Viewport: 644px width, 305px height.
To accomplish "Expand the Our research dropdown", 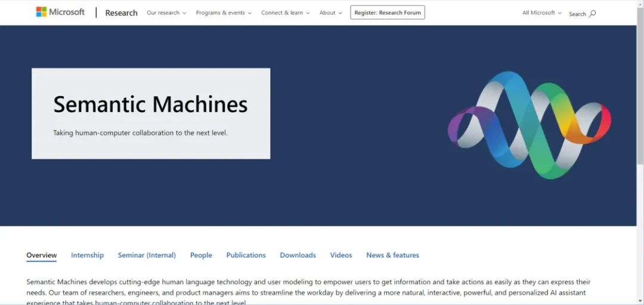I will click(x=166, y=13).
